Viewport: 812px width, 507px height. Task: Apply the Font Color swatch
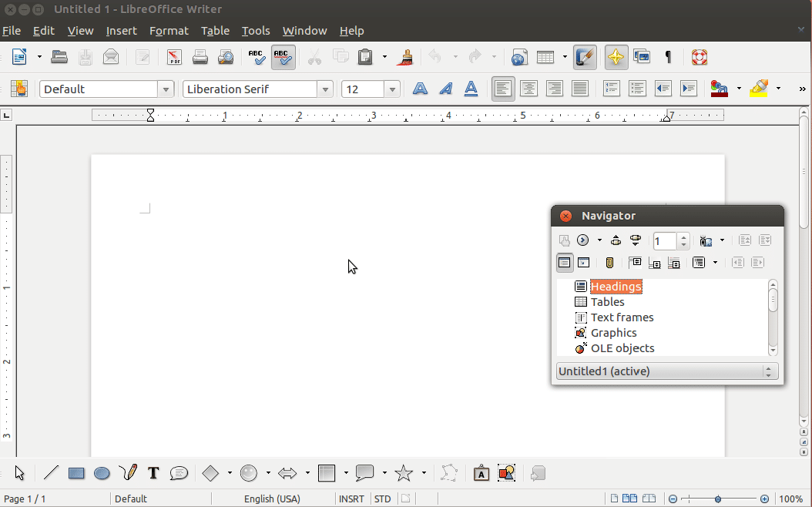tap(719, 89)
